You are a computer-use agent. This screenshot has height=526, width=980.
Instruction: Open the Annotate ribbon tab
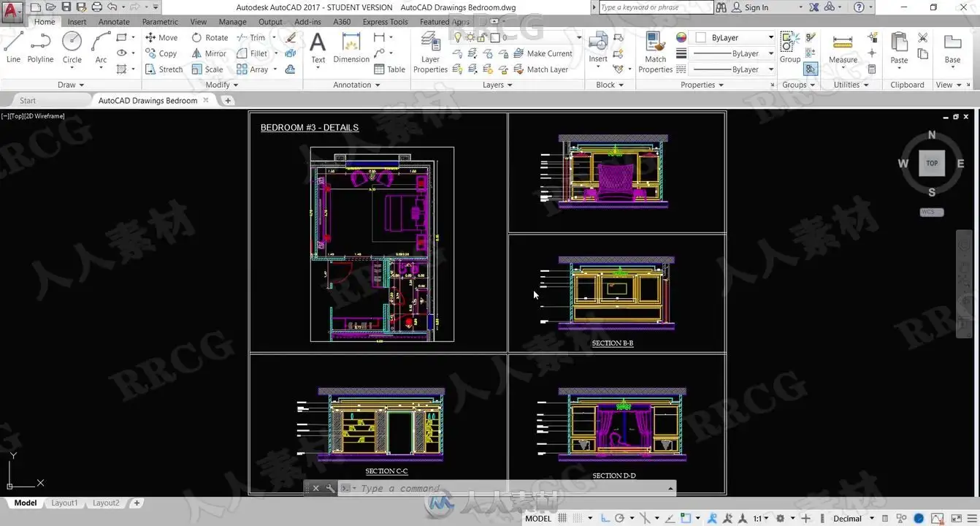tap(114, 22)
